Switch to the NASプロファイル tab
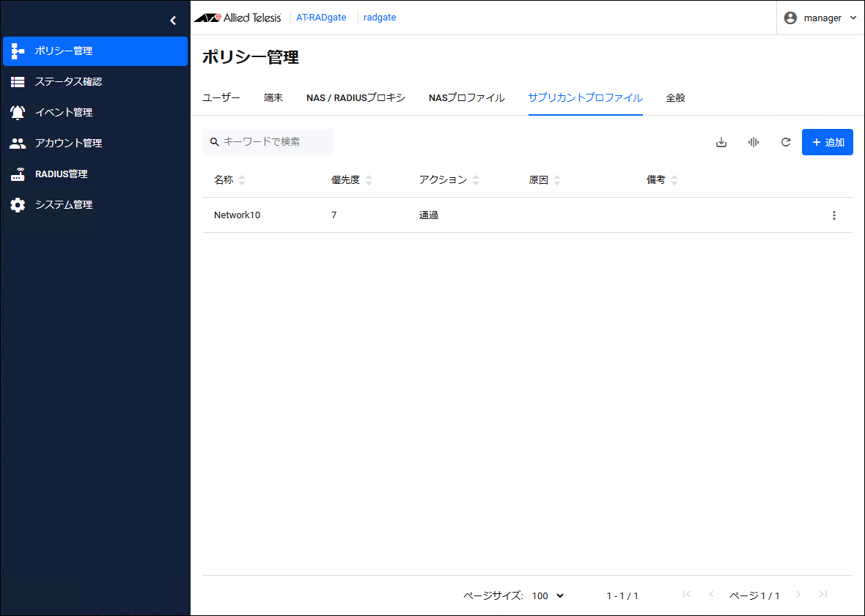865x616 pixels. tap(467, 98)
